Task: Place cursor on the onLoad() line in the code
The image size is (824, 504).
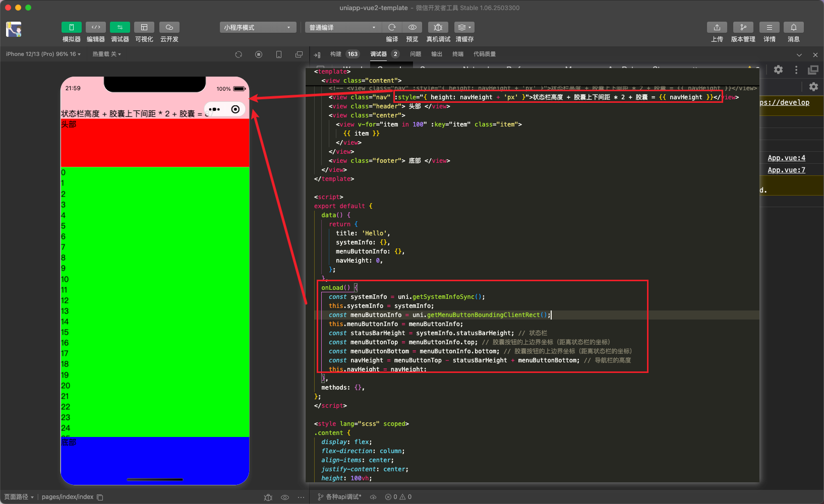Action: pyautogui.click(x=340, y=288)
